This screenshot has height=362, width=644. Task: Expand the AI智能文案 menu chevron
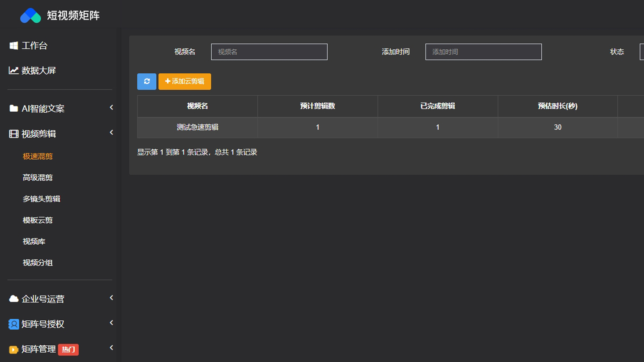(x=111, y=107)
